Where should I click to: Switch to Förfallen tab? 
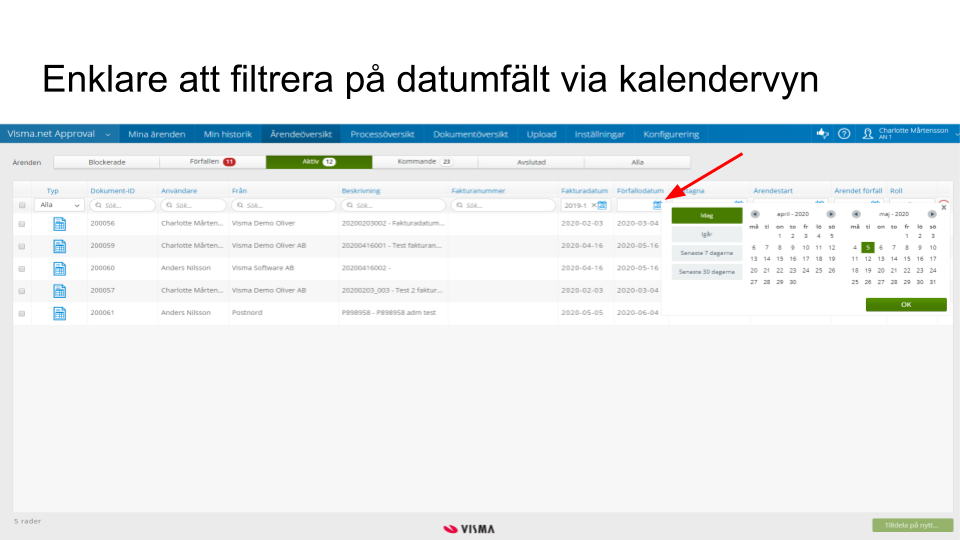(212, 162)
